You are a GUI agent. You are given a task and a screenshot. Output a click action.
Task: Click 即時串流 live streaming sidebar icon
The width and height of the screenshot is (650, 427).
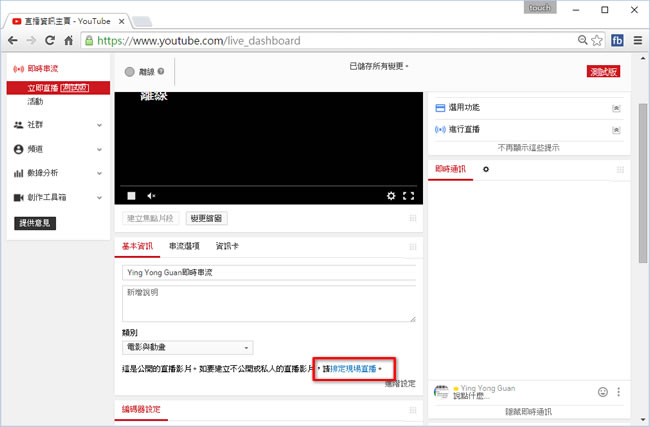pyautogui.click(x=19, y=69)
